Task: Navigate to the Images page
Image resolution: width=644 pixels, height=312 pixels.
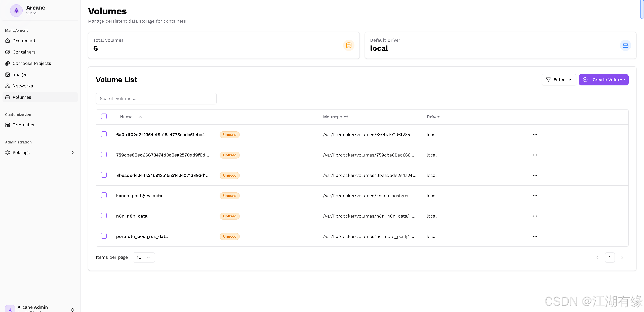Action: [x=20, y=75]
